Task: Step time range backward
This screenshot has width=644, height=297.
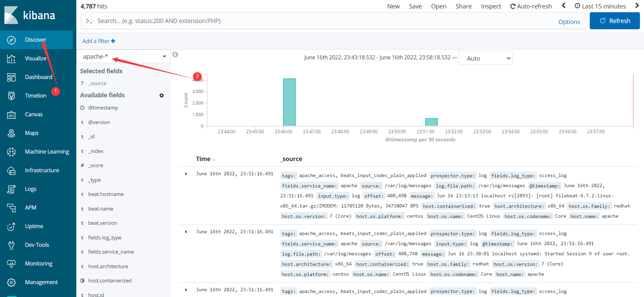Action: pyautogui.click(x=564, y=6)
